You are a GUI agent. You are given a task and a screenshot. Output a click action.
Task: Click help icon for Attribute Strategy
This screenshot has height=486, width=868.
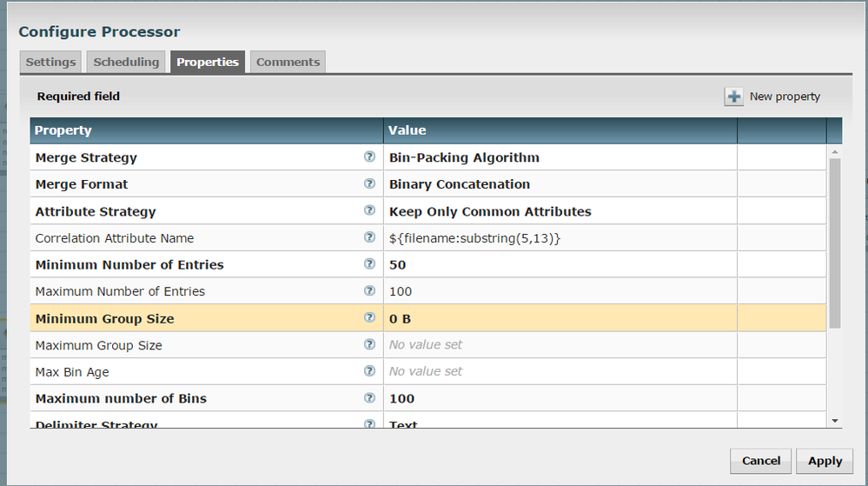pos(369,211)
